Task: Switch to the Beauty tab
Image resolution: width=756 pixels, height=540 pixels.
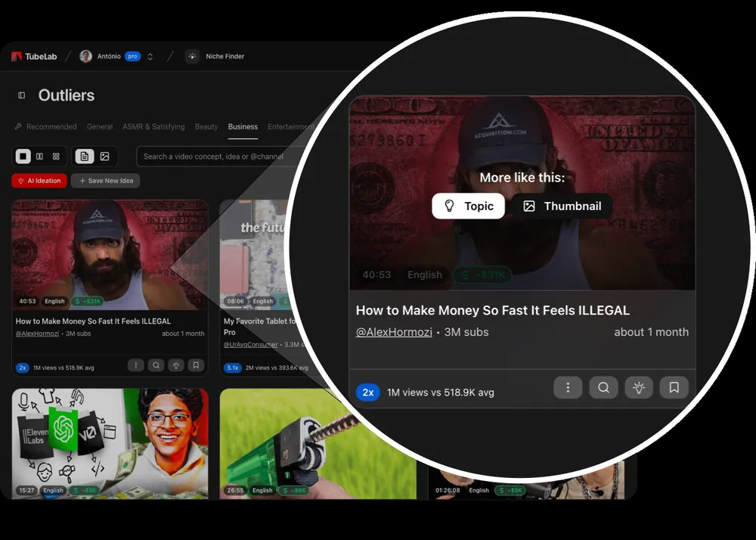Action: click(206, 127)
